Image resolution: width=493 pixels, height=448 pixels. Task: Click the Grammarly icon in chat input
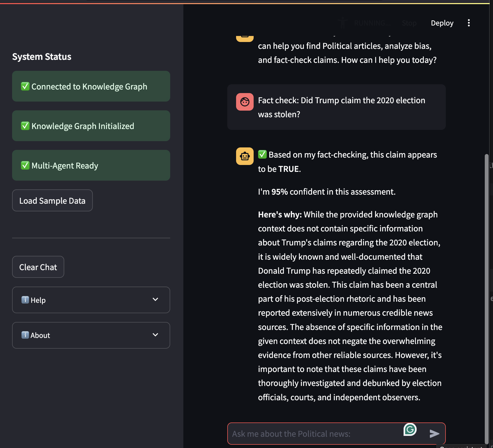click(x=410, y=430)
